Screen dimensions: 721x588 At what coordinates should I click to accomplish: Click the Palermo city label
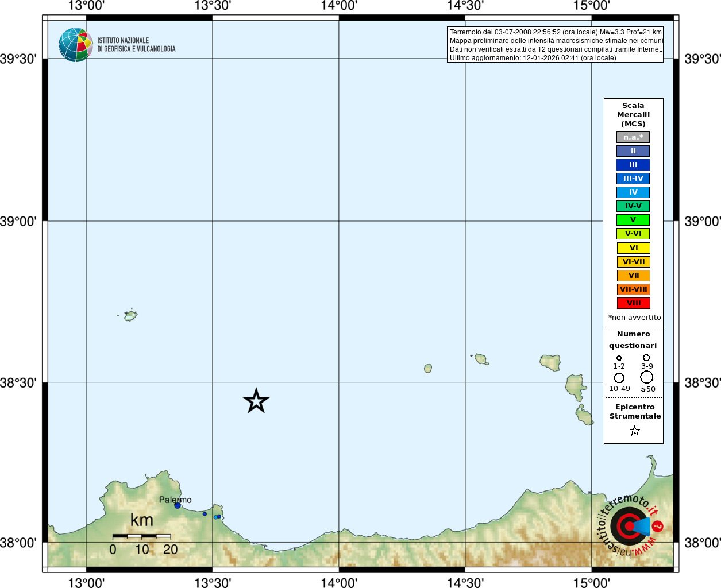point(175,500)
